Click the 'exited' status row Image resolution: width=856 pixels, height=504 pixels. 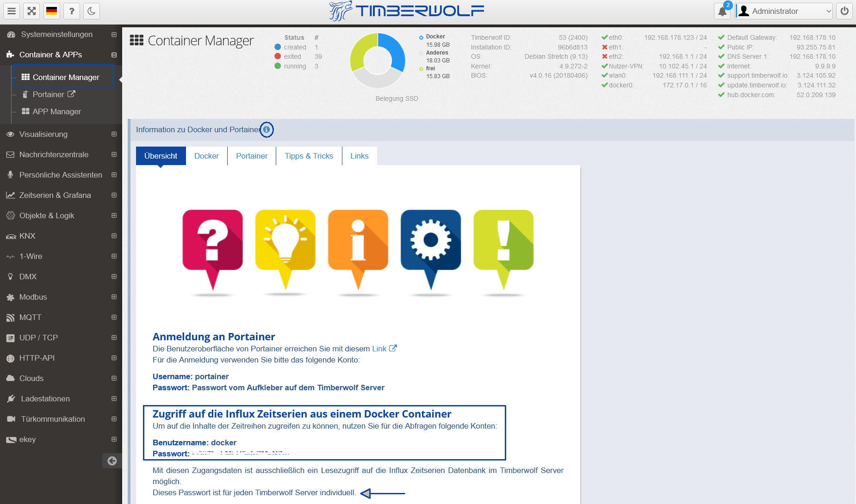coord(298,56)
